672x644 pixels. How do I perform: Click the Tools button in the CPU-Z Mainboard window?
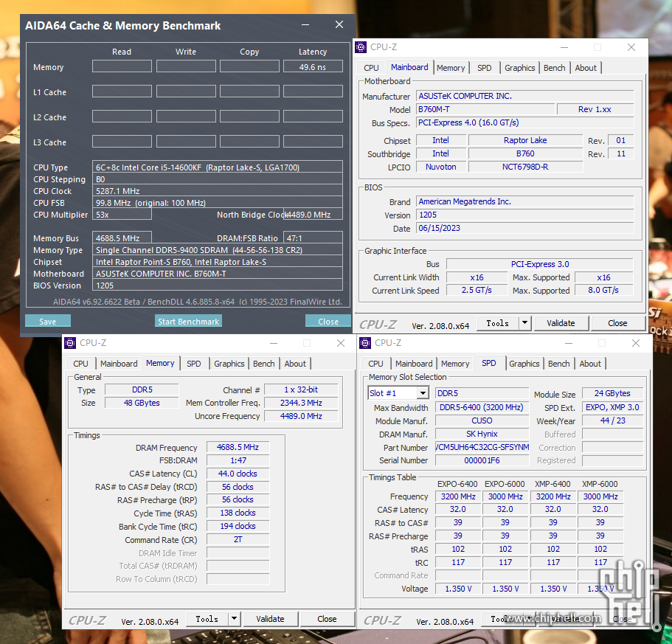(498, 323)
